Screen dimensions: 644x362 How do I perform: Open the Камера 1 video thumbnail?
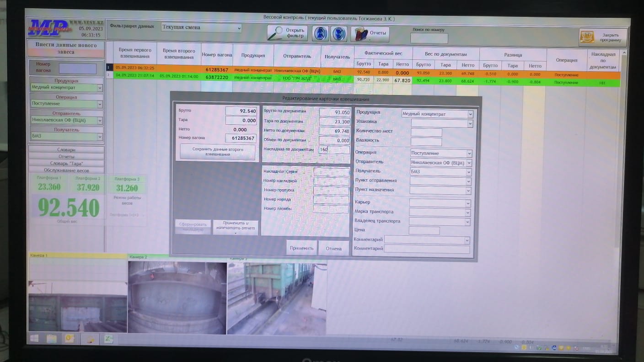pyautogui.click(x=78, y=295)
